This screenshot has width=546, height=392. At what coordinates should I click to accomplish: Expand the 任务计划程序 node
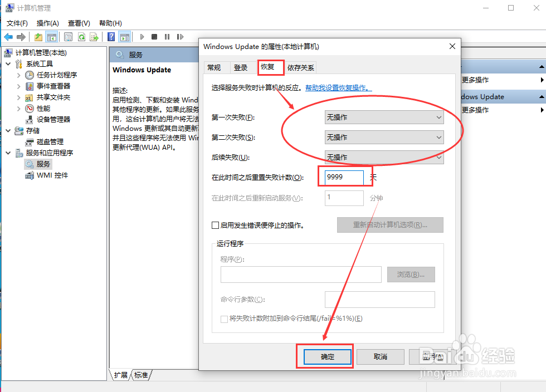(19, 75)
